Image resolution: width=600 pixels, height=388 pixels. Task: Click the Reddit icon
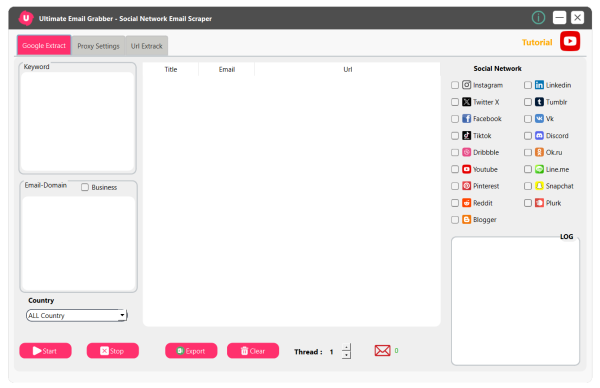click(466, 203)
